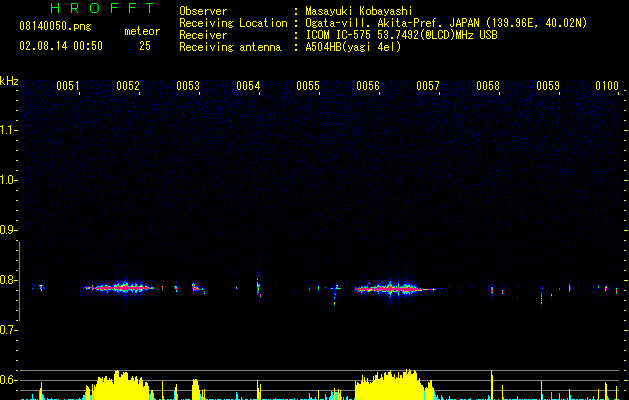
Task: Click the Receiver label
Action: coord(203,35)
